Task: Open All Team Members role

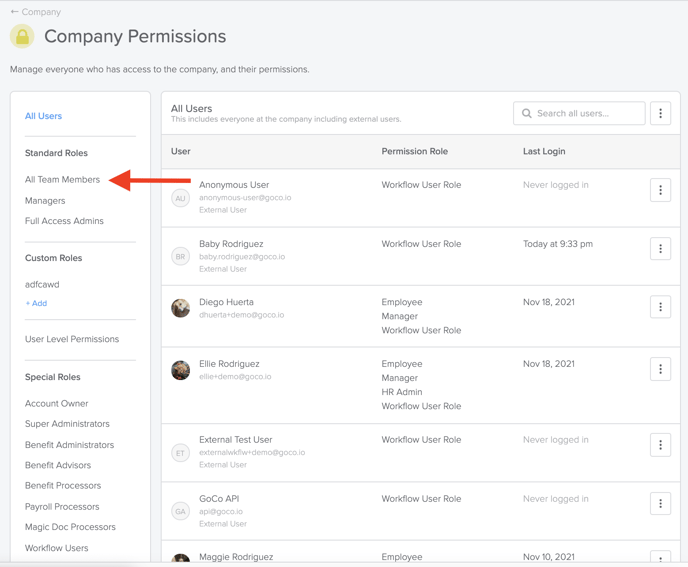Action: click(x=62, y=179)
